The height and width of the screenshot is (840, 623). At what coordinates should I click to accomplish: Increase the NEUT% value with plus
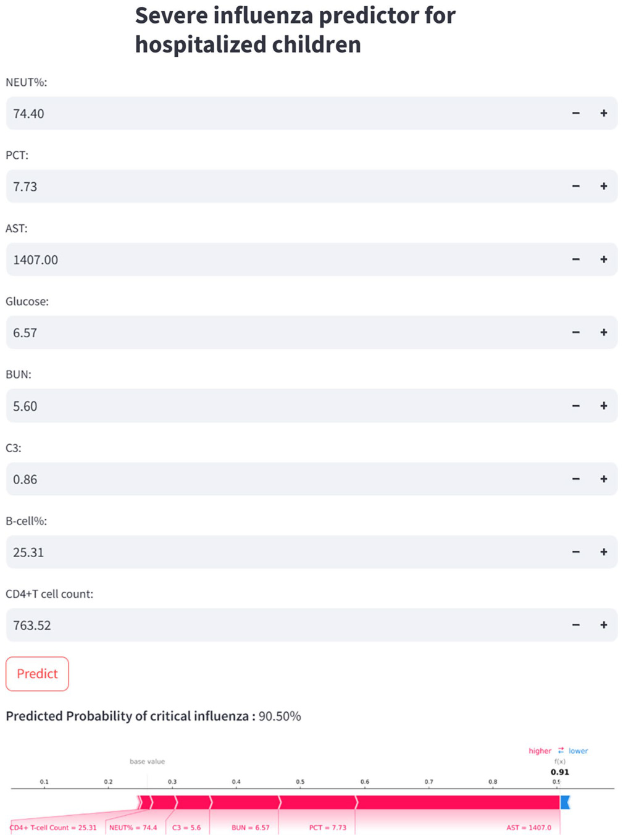[603, 113]
